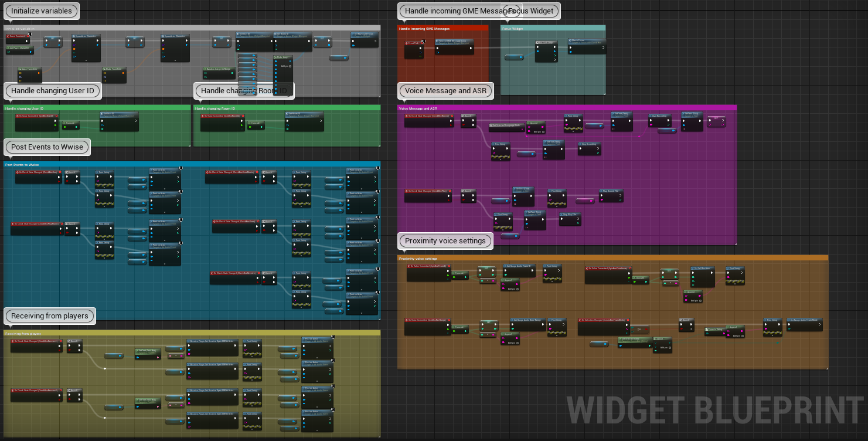Click the Get Selected Index node
This screenshot has width=868, height=441.
pyautogui.click(x=635, y=339)
